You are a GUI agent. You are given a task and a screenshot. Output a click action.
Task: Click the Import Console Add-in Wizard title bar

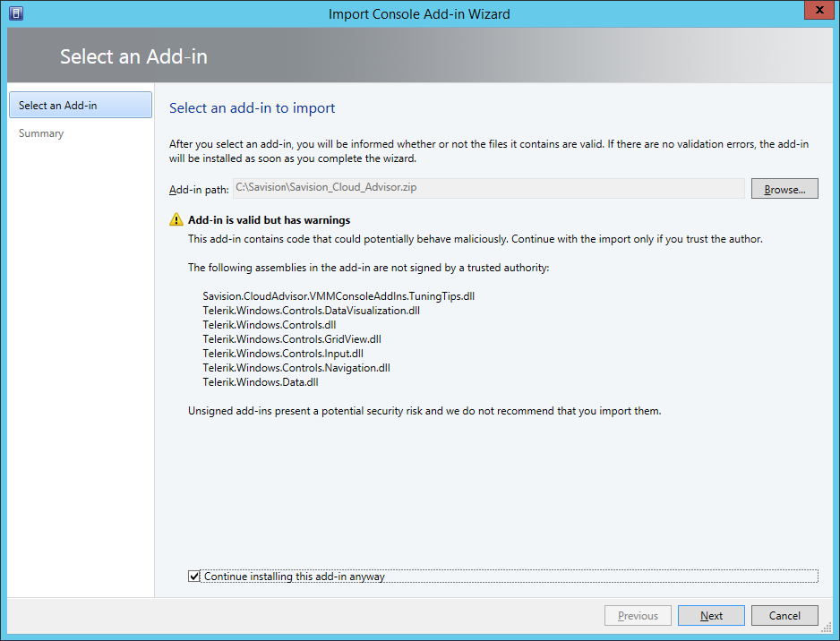[419, 13]
